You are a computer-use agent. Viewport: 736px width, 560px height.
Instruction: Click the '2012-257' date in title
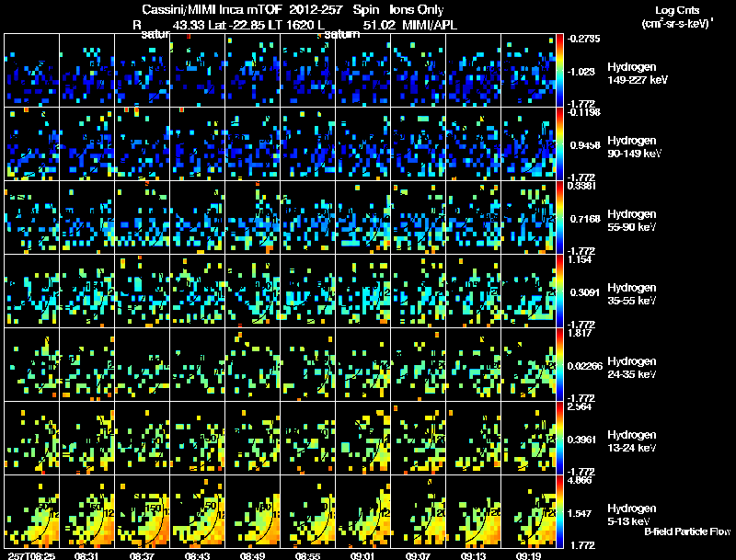[x=316, y=9]
